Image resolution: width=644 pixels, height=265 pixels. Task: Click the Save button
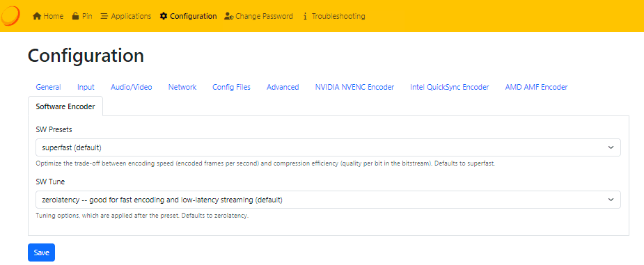pos(42,252)
